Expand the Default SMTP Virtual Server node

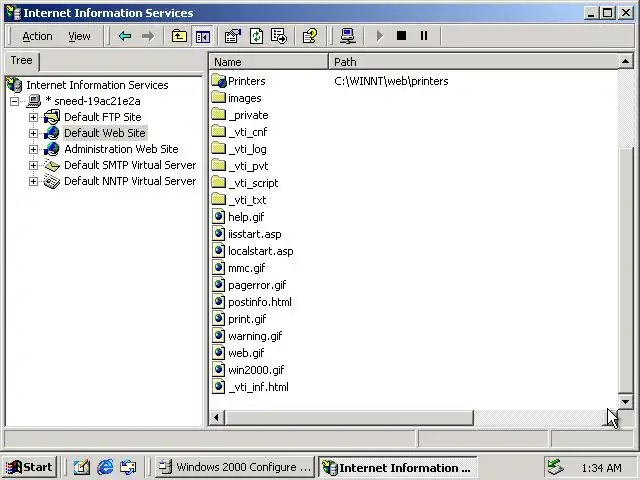tap(33, 165)
